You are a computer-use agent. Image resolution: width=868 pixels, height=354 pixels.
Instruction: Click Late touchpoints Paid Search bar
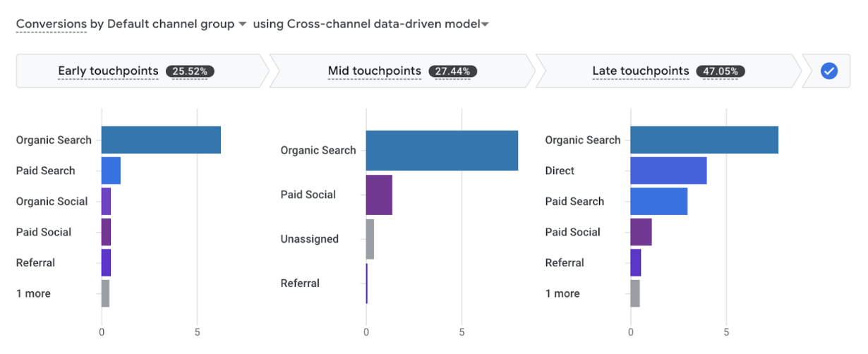[658, 201]
